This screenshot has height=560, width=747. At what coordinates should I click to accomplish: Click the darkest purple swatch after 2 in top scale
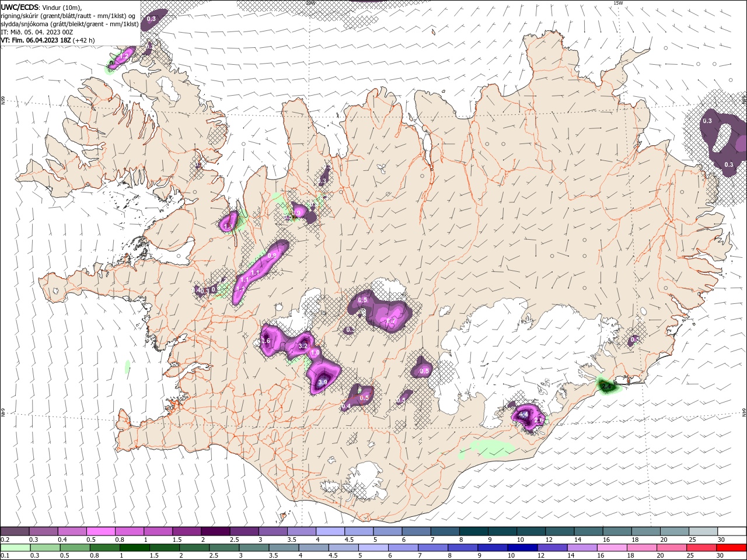[215, 531]
